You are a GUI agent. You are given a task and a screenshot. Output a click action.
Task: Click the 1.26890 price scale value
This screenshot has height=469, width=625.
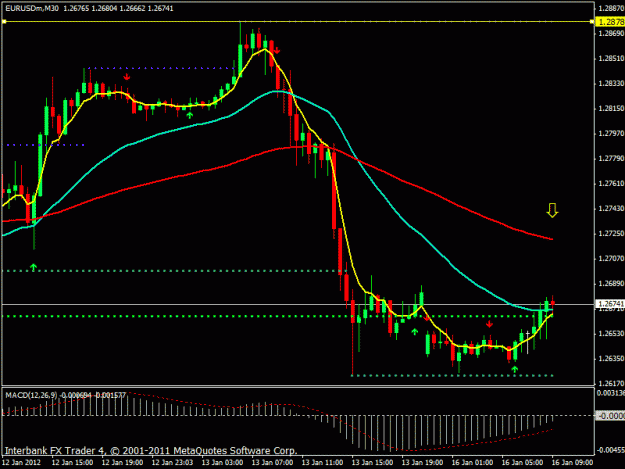pyautogui.click(x=611, y=284)
